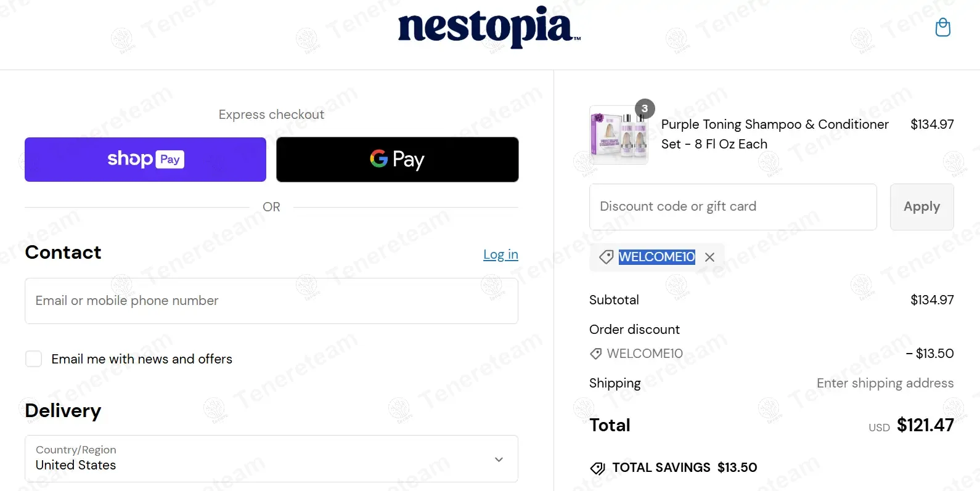Click the Enter shipping address text
Image resolution: width=980 pixels, height=491 pixels.
pos(885,383)
